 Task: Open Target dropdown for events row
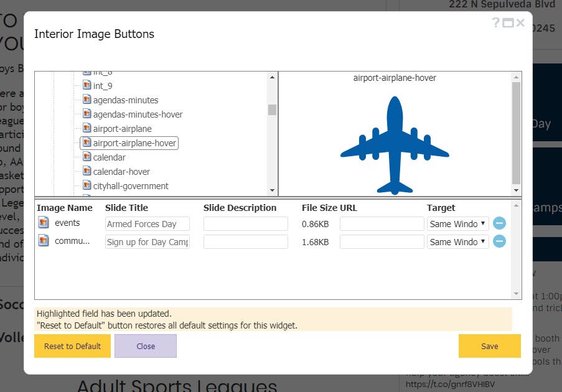tap(457, 224)
